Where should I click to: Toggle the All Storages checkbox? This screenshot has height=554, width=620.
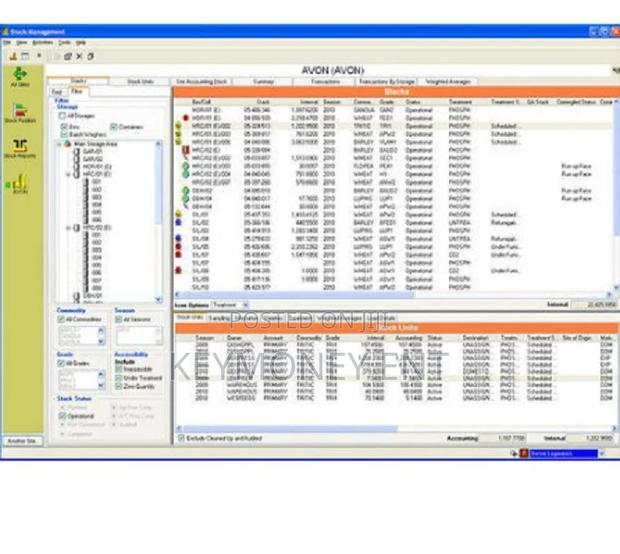[62, 115]
